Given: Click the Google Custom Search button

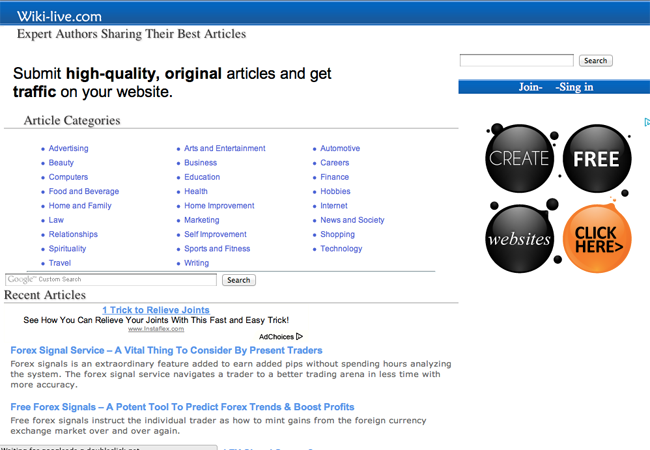Looking at the screenshot, I should 238,280.
